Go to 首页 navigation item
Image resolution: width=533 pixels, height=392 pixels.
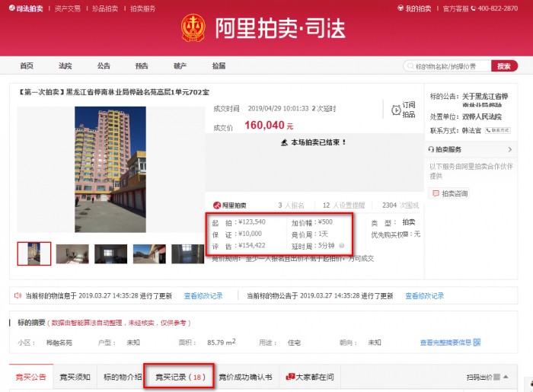pyautogui.click(x=27, y=66)
